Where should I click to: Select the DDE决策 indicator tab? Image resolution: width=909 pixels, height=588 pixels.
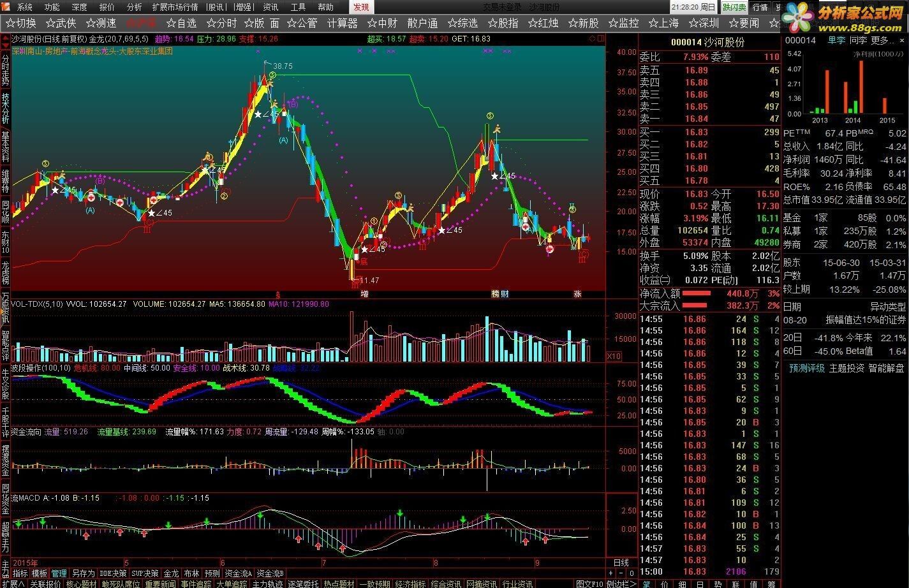pos(113,573)
